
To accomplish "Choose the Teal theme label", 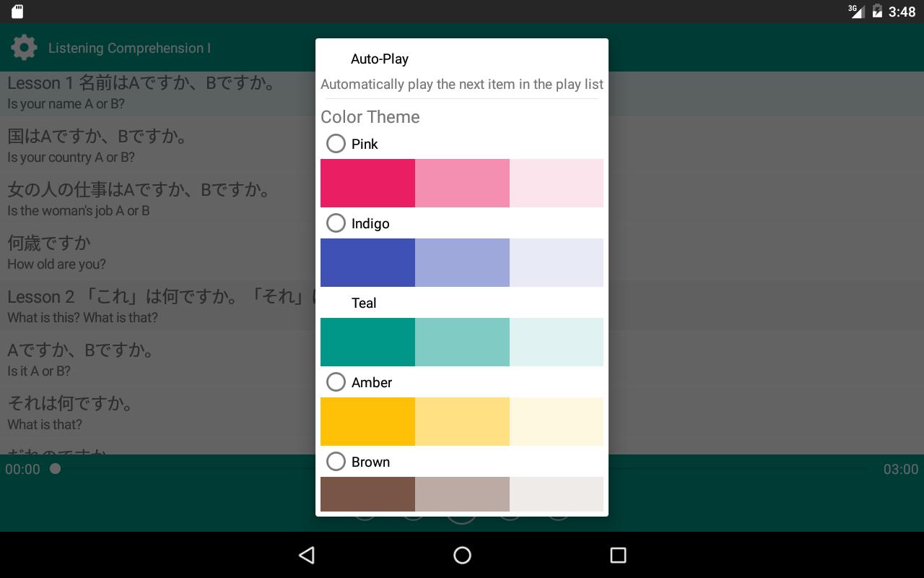I will (x=364, y=303).
